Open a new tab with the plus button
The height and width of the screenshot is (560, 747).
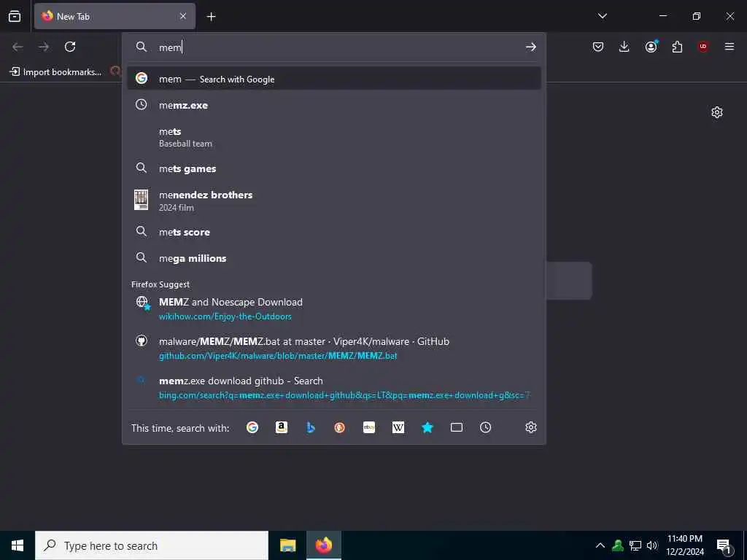(x=211, y=17)
